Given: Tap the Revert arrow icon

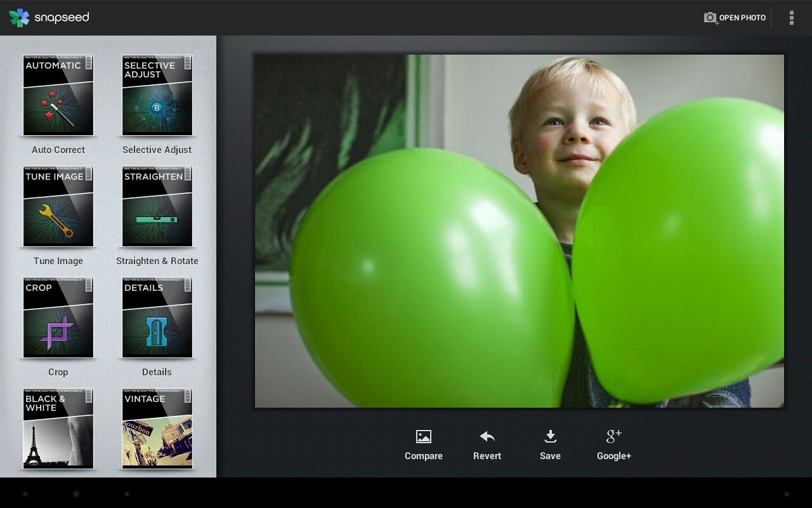Looking at the screenshot, I should coord(487,436).
